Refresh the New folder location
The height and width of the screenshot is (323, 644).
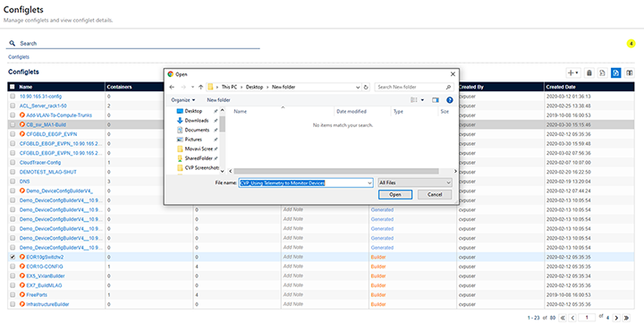(366, 87)
